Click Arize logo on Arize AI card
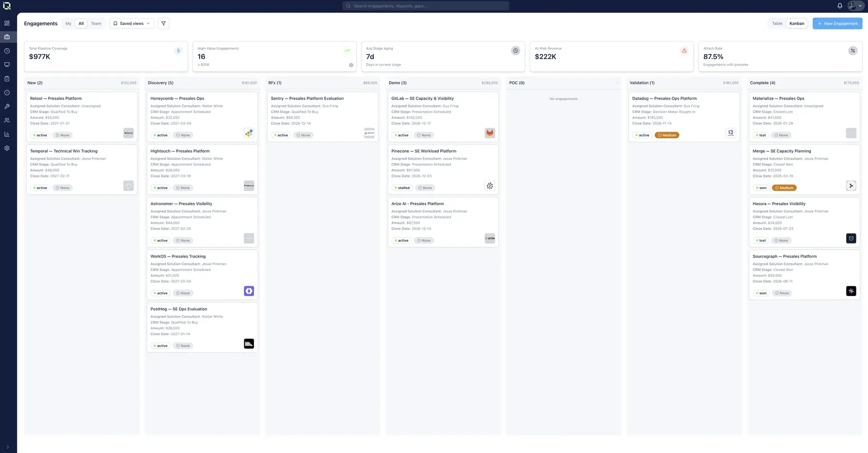This screenshot has height=453, width=868. (490, 238)
